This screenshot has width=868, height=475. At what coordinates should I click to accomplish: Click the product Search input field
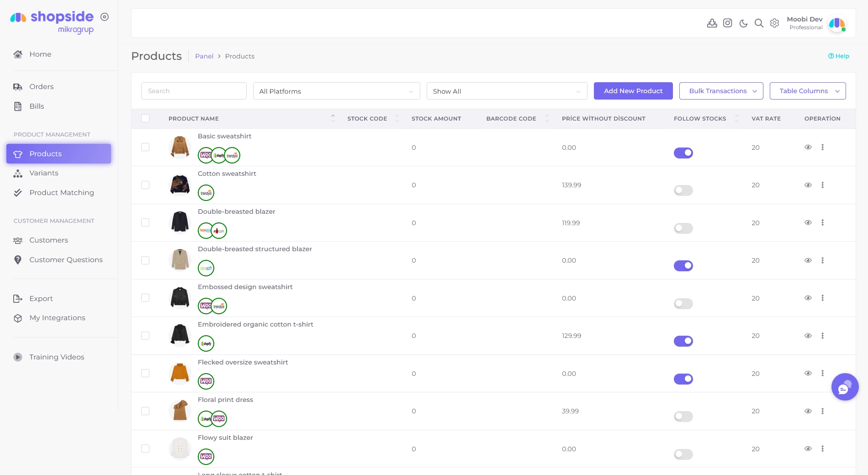tap(194, 91)
